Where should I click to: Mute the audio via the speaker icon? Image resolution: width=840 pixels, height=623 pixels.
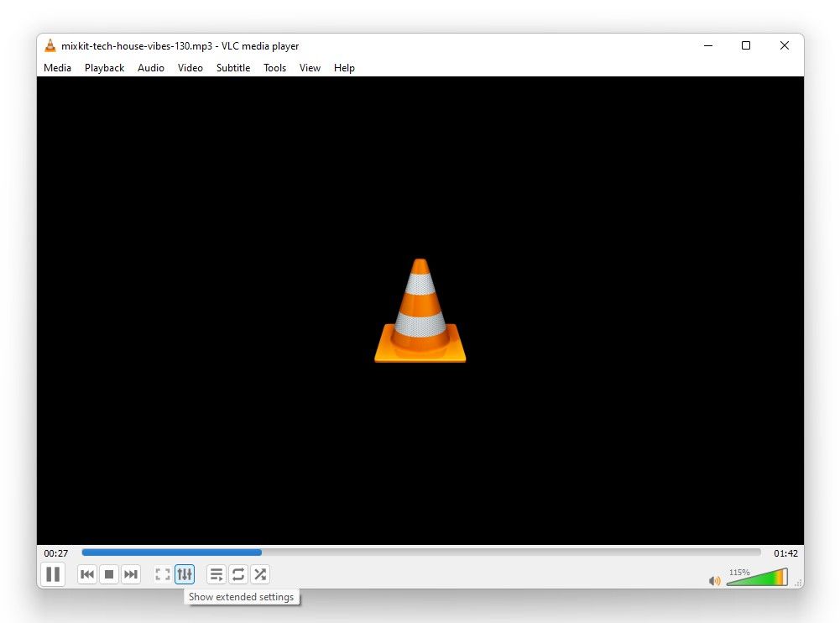coord(715,579)
